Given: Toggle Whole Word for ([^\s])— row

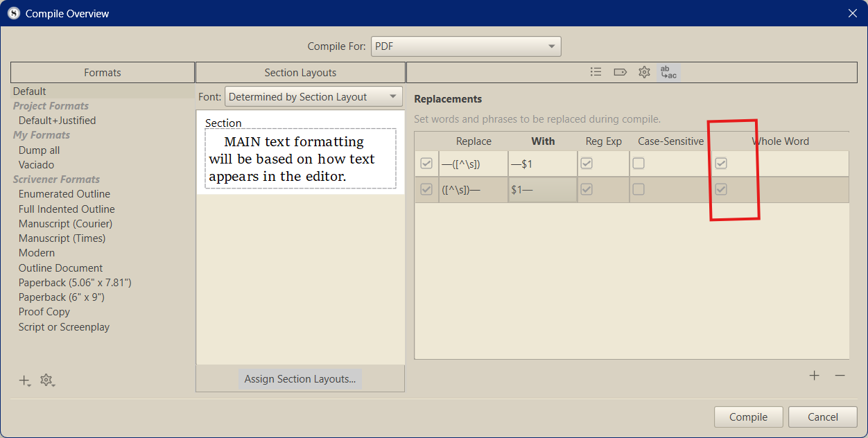Looking at the screenshot, I should click(721, 189).
